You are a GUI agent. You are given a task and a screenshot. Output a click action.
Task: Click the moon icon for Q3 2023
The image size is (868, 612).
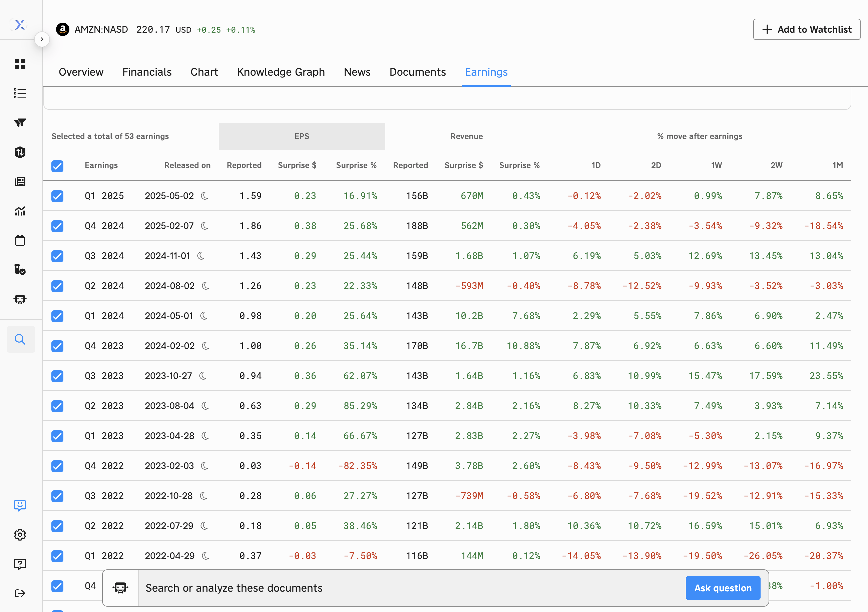203,376
